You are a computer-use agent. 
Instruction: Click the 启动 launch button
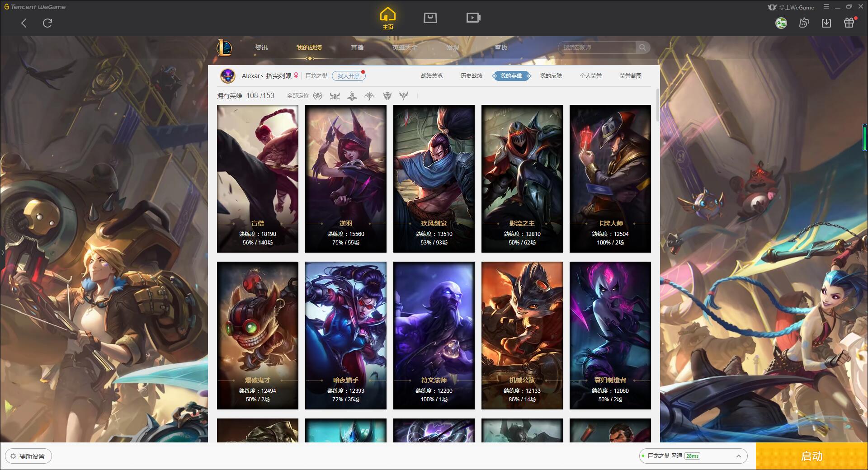point(812,456)
